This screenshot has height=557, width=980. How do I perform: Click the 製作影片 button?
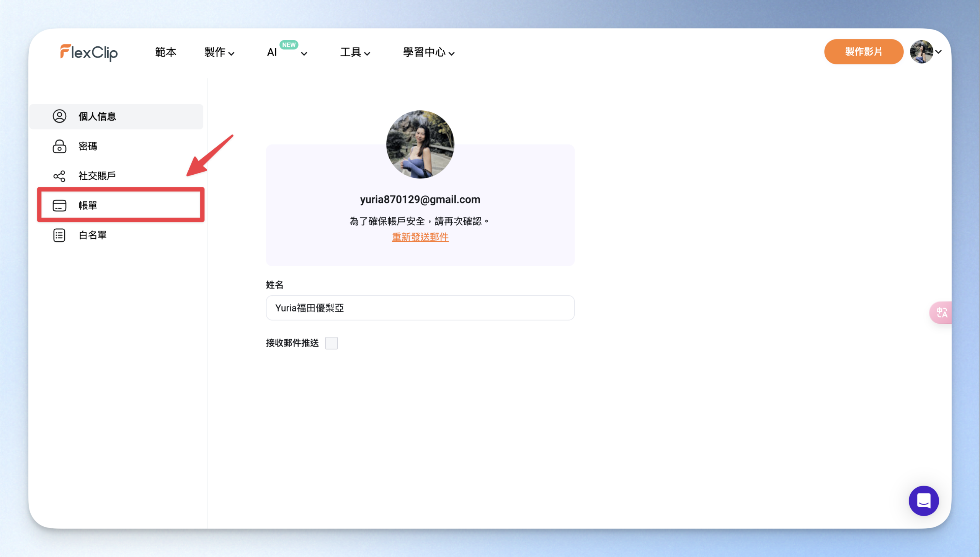(x=864, y=52)
